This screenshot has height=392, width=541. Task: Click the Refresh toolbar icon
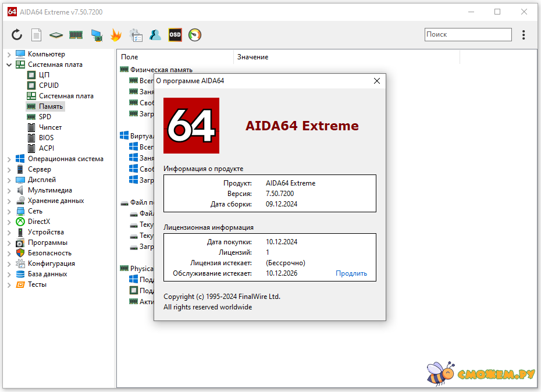[16, 35]
